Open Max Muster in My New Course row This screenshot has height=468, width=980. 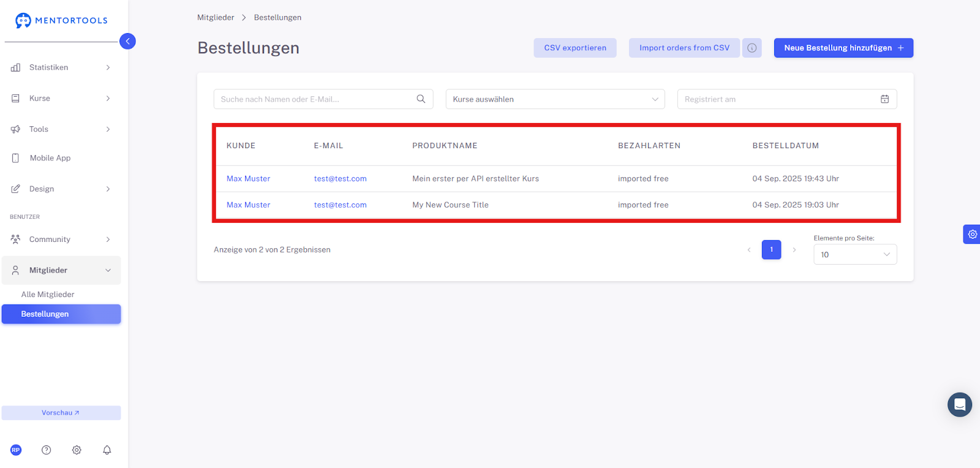click(x=248, y=205)
